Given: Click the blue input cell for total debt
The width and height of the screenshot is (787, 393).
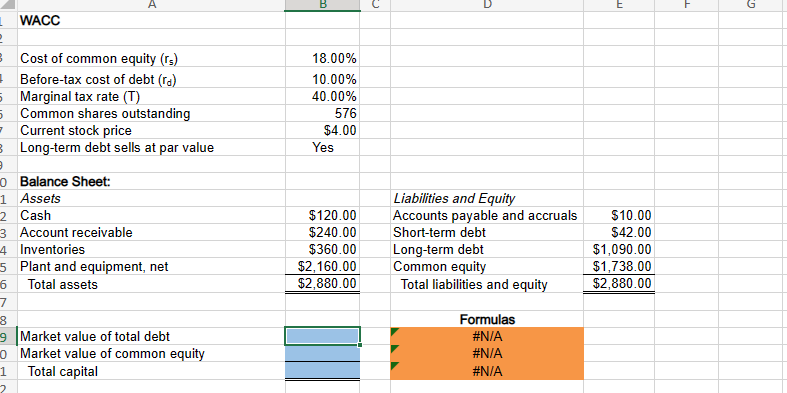Looking at the screenshot, I should click(323, 336).
